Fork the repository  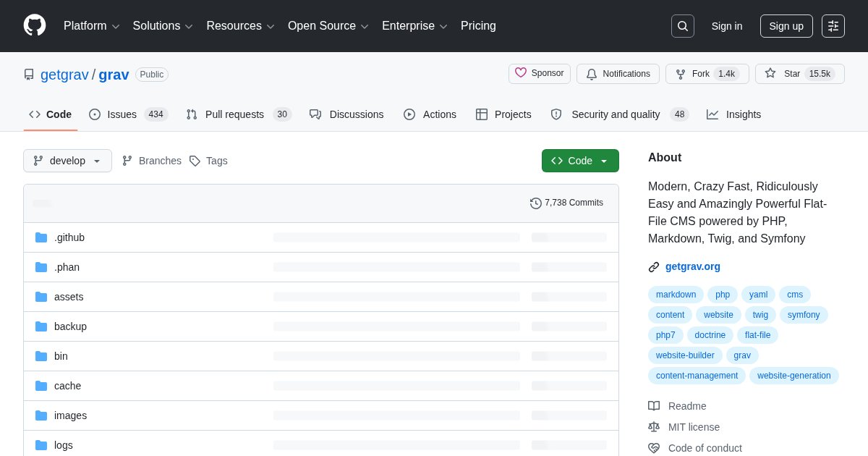(707, 74)
